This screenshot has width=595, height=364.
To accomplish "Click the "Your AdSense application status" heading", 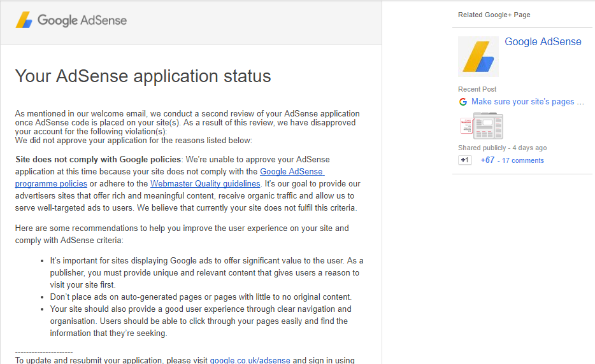I will point(143,76).
